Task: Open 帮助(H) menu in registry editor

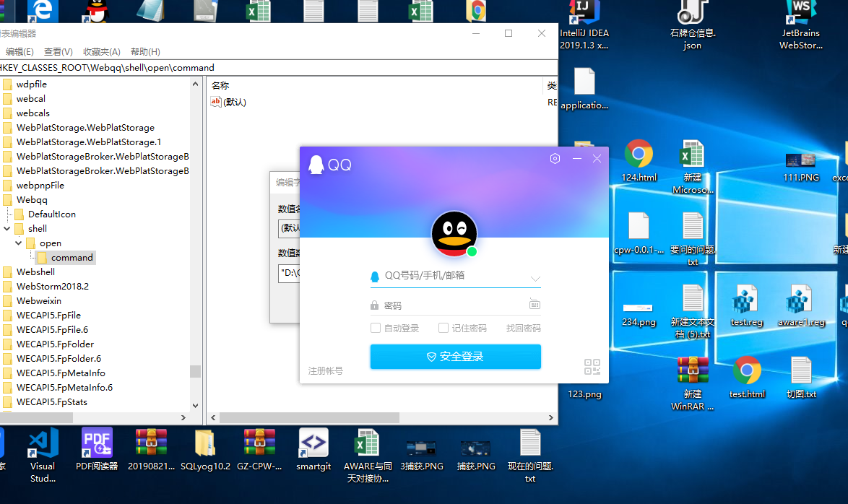Action: click(145, 52)
